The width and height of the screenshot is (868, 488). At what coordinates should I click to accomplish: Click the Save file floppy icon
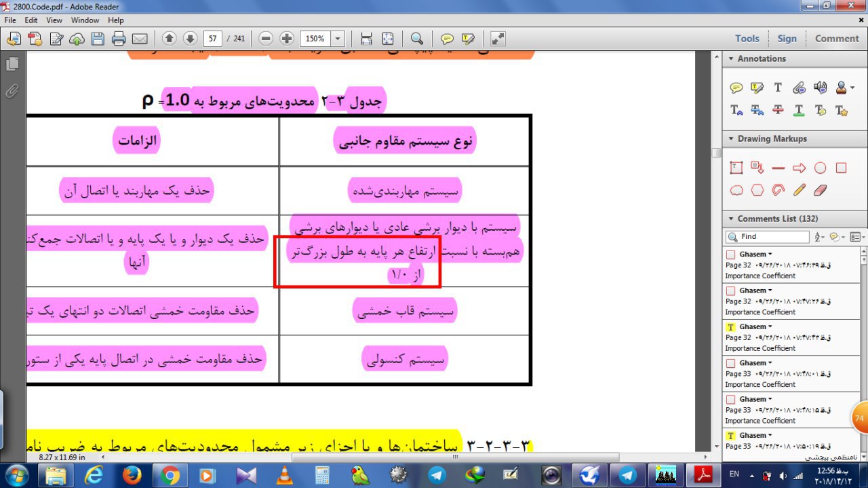pos(98,39)
